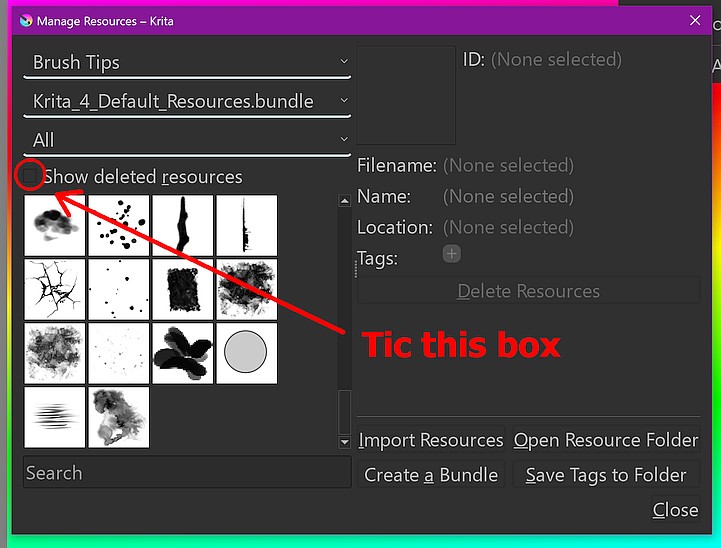Viewport: 721px width, 548px height.
Task: Click the Tags: label
Action: click(x=378, y=258)
